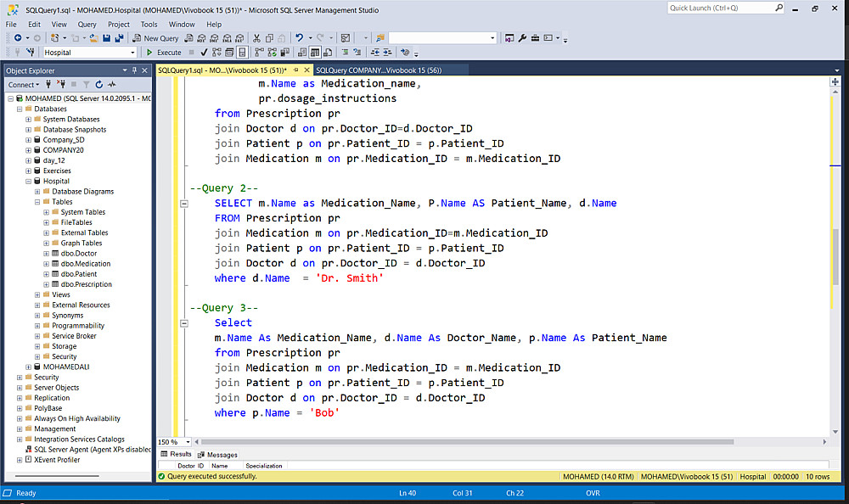Toggle Include Live Query Statistics
The image size is (849, 504).
(x=272, y=53)
